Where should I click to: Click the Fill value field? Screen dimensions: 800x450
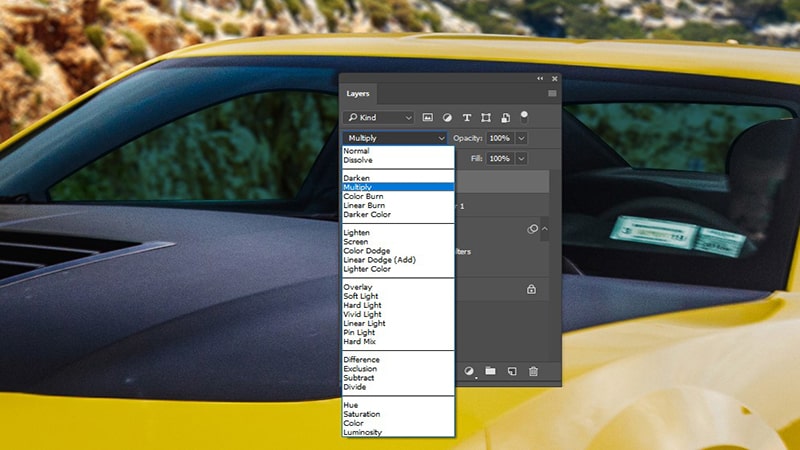pyautogui.click(x=499, y=159)
